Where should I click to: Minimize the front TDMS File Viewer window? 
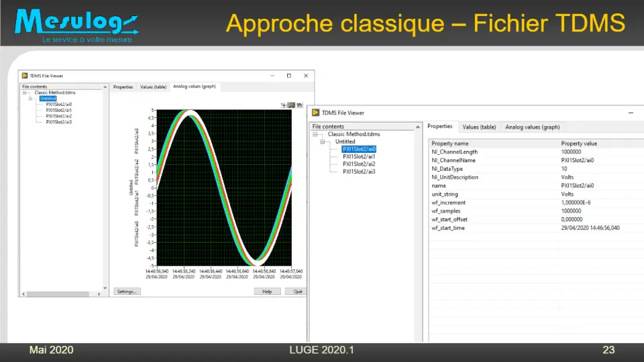631,113
